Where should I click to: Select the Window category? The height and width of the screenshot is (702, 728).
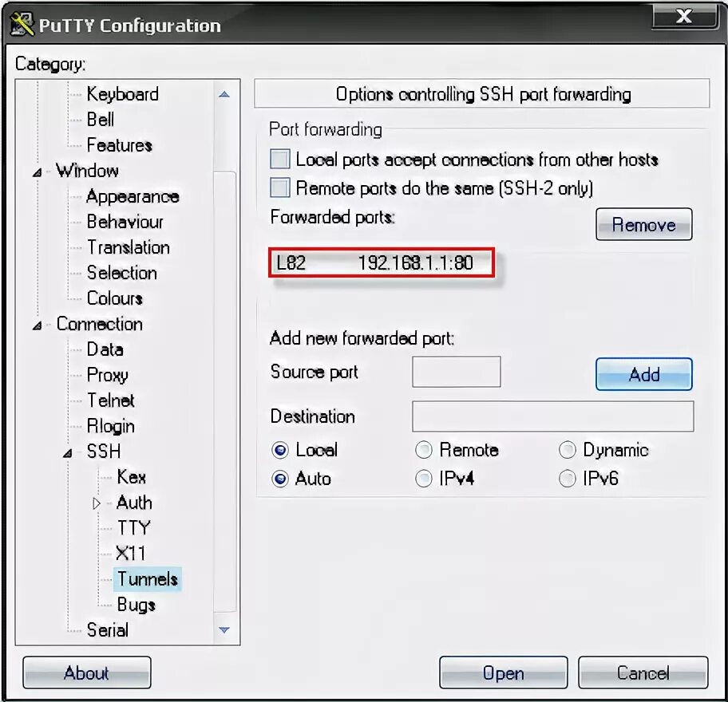click(x=87, y=171)
